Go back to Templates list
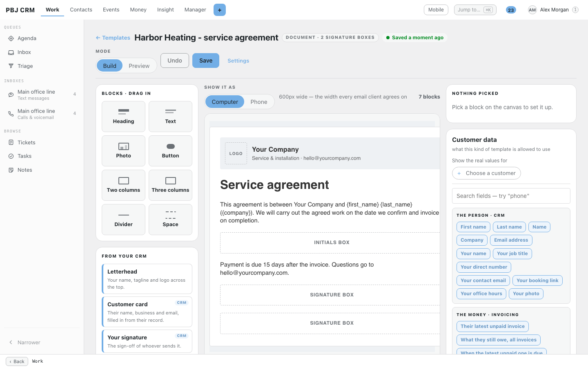588x368 pixels. pyautogui.click(x=113, y=38)
